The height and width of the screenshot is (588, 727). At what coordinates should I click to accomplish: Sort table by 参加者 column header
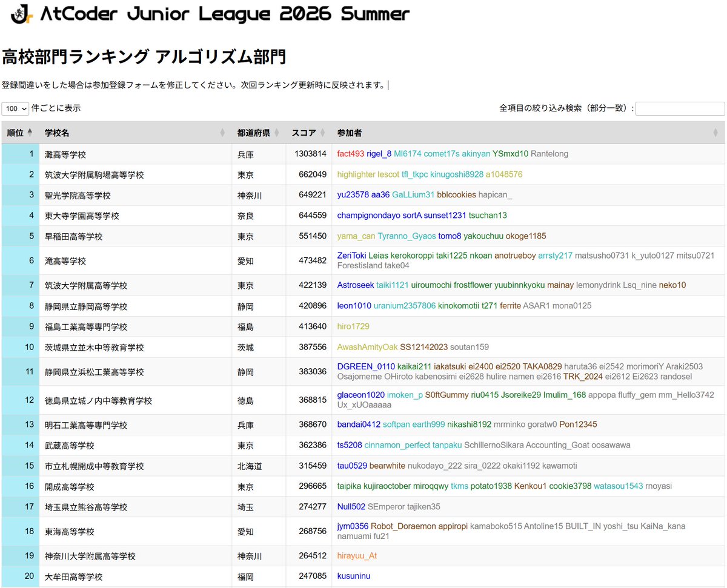coord(528,133)
